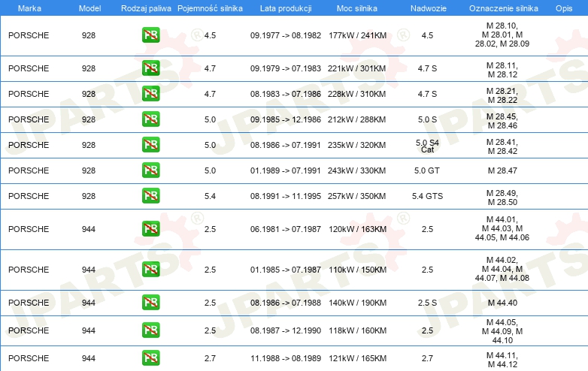The height and width of the screenshot is (371, 588).
Task: Click the engine codes M 28.11, M 28.12
Action: tap(502, 70)
